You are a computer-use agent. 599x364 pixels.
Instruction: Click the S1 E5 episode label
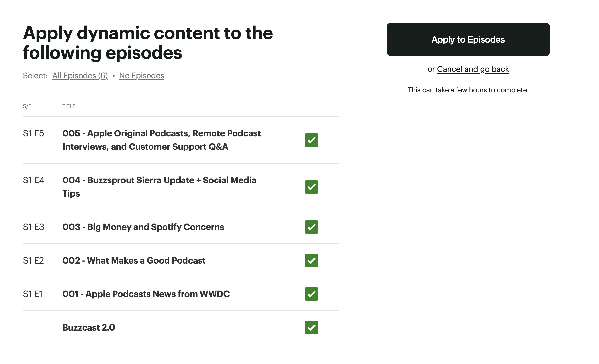[x=33, y=133]
